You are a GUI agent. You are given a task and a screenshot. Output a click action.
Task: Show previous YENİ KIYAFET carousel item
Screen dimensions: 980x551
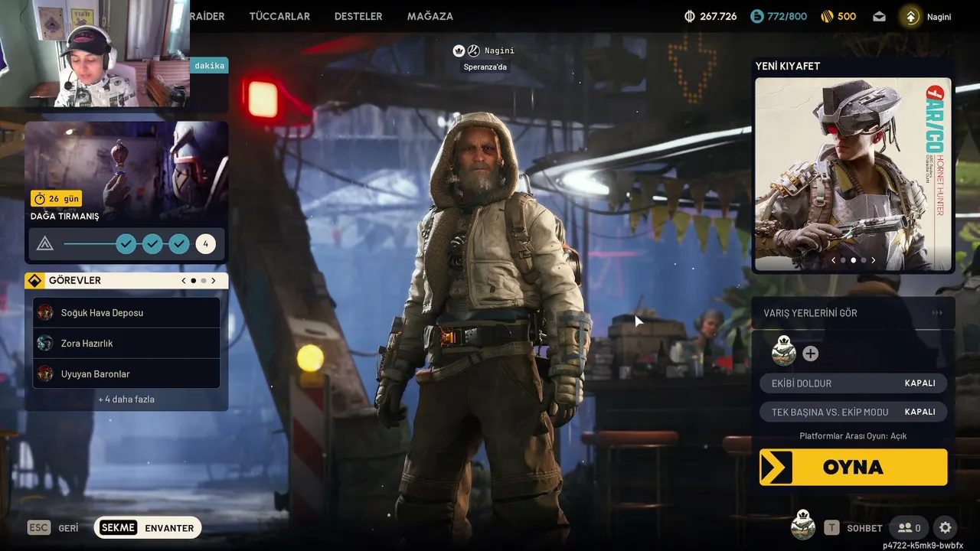point(834,260)
